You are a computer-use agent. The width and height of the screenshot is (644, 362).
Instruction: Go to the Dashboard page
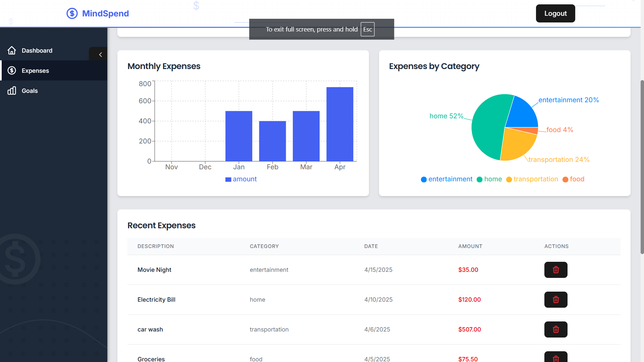[x=37, y=51]
